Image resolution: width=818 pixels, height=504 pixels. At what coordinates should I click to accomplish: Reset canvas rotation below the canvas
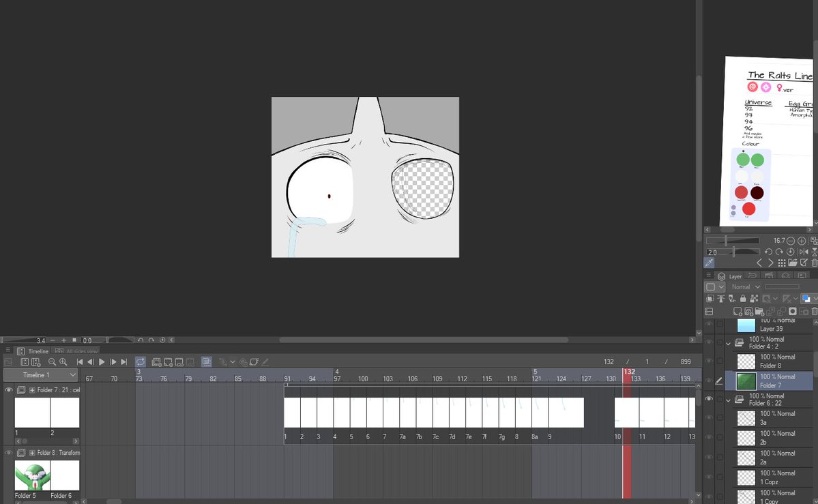pos(162,340)
